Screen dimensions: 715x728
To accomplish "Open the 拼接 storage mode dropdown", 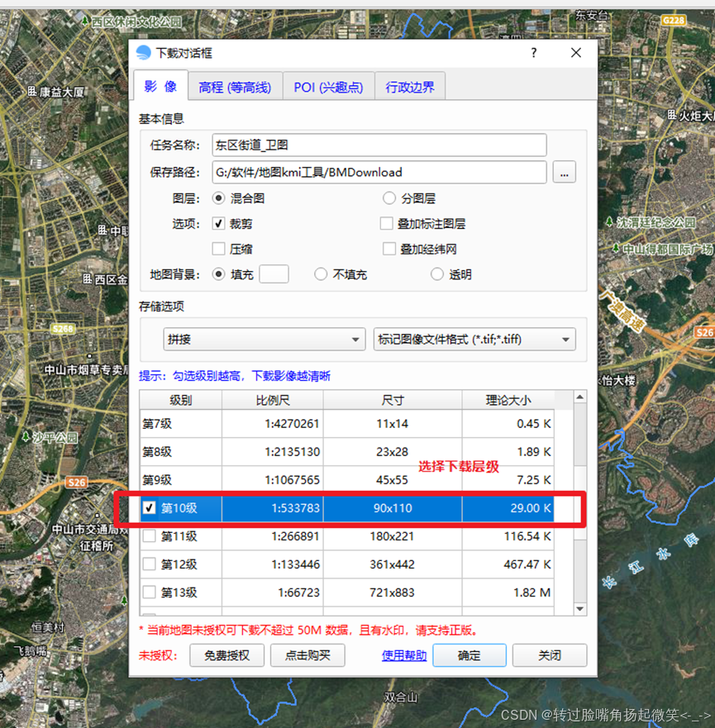I will coord(265,340).
